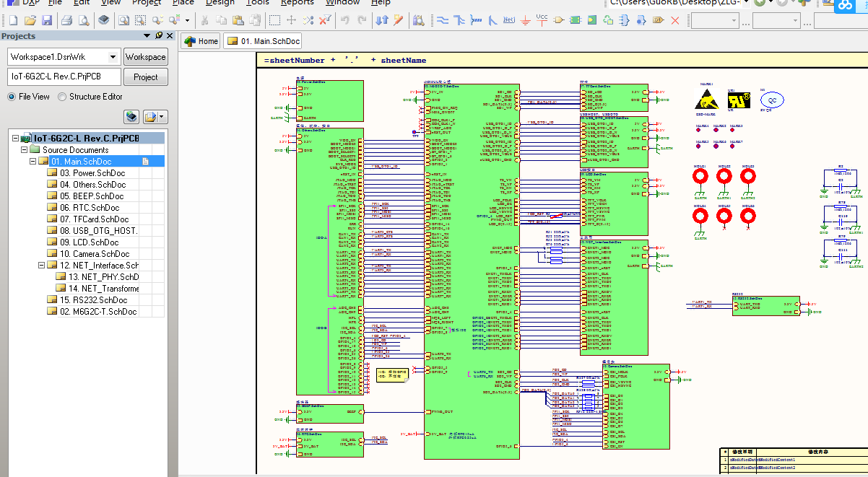Open the Place menu

point(183,3)
